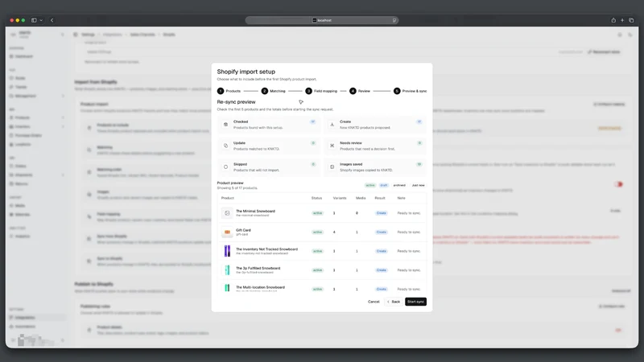Click the Inventory Not Tracked Snowboard thumbnail
Screen dimensions: 644x362
click(227, 251)
